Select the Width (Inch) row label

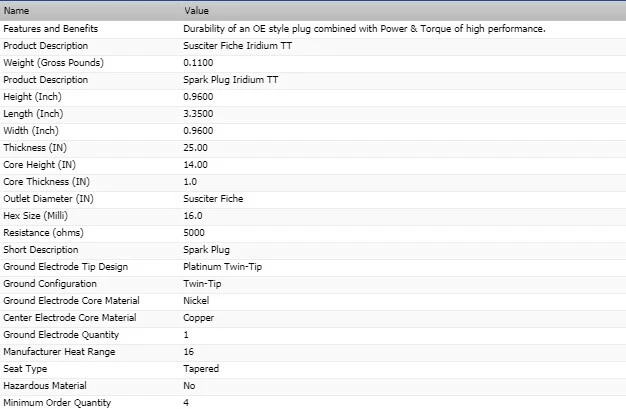tap(31, 131)
